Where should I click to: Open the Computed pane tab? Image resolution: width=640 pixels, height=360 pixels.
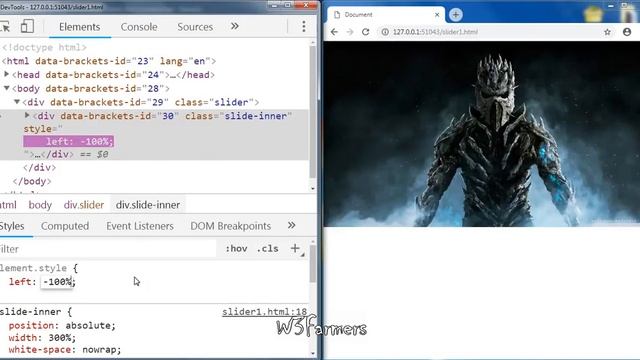click(65, 226)
